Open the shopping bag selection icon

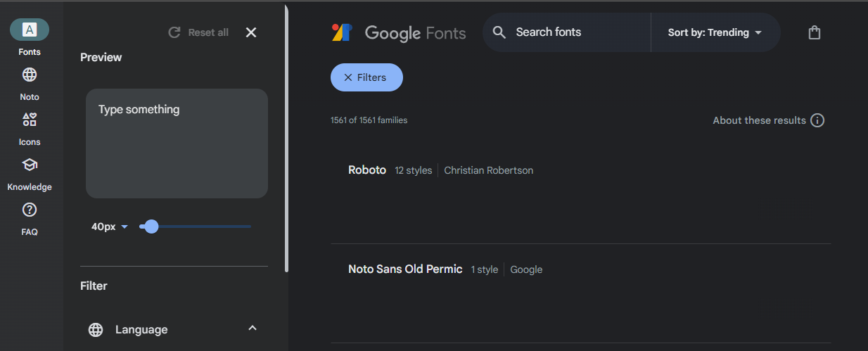click(815, 32)
